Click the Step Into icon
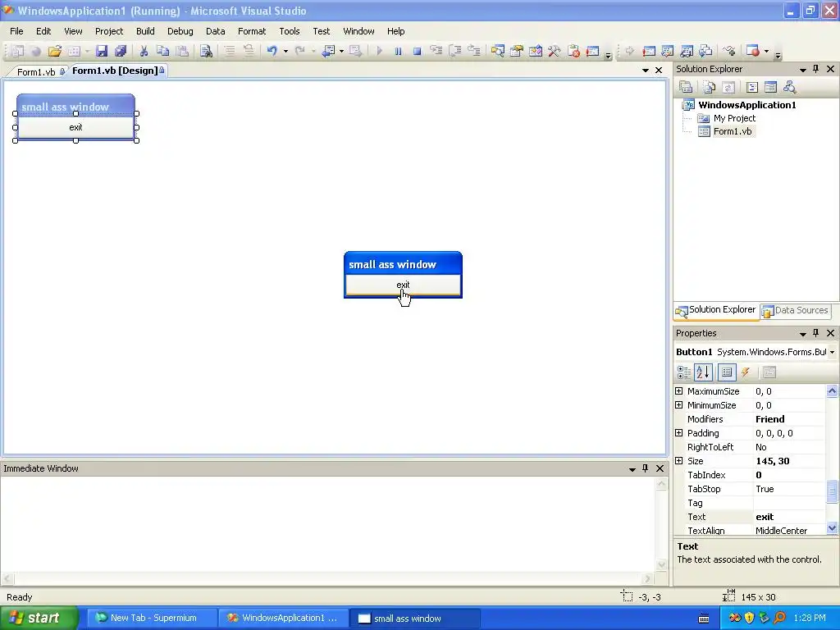The width and height of the screenshot is (840, 630). coord(436,52)
